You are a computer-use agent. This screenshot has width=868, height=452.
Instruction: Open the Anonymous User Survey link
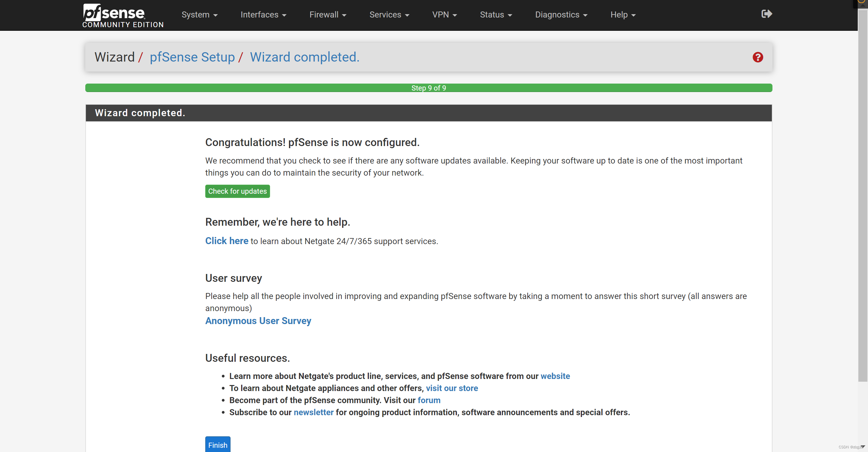click(258, 321)
